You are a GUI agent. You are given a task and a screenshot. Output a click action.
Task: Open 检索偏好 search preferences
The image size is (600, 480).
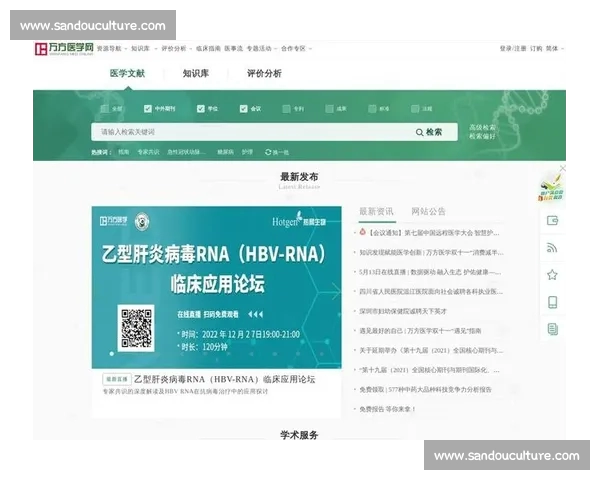483,136
